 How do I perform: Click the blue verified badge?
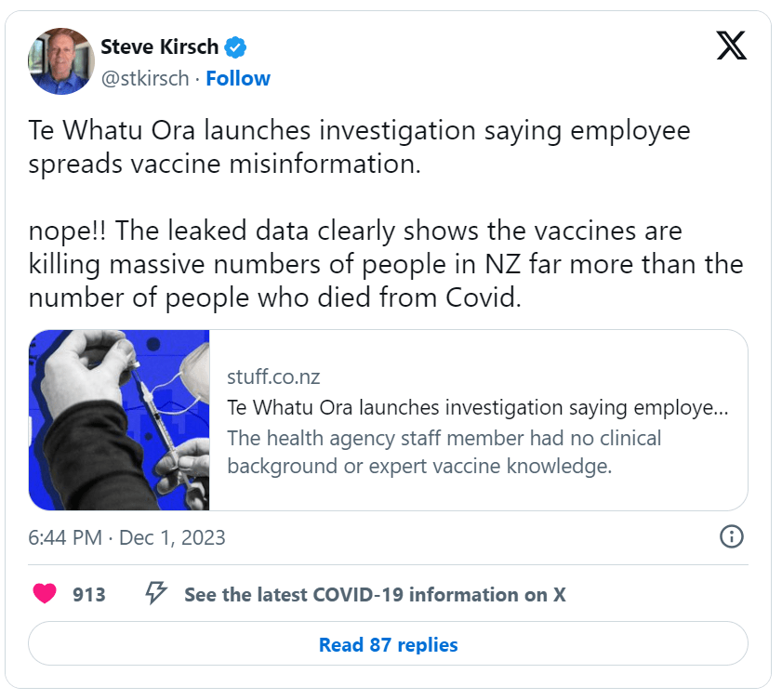[x=237, y=46]
